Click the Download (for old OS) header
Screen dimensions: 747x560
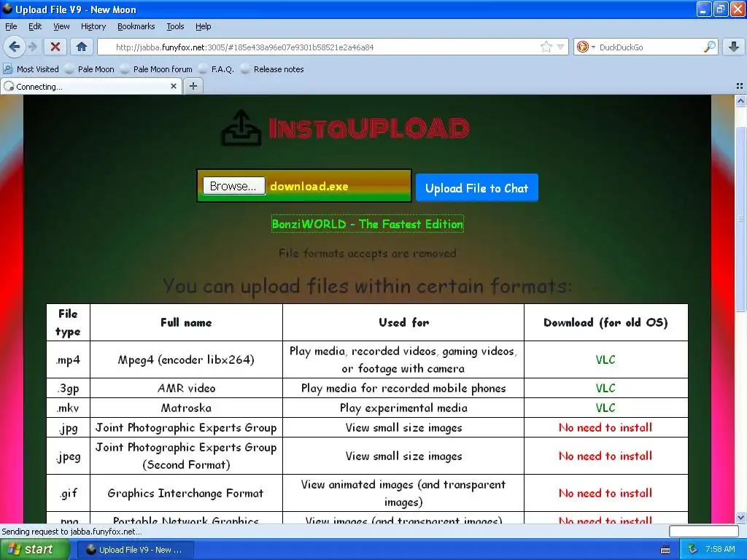606,322
